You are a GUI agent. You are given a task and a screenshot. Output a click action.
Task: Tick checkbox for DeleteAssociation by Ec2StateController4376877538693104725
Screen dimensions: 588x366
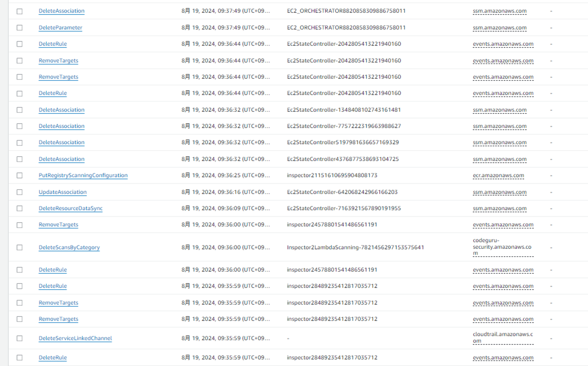tap(20, 159)
